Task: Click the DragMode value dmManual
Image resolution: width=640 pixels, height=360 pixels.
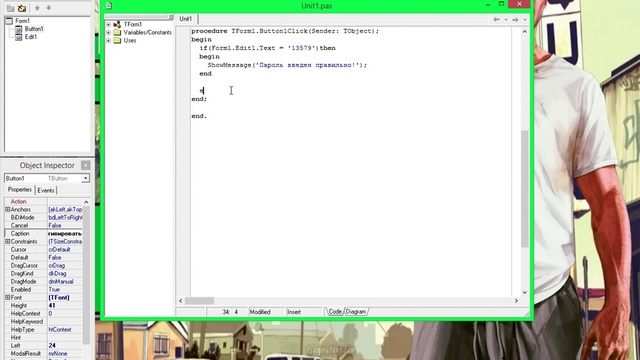Action: tap(61, 282)
